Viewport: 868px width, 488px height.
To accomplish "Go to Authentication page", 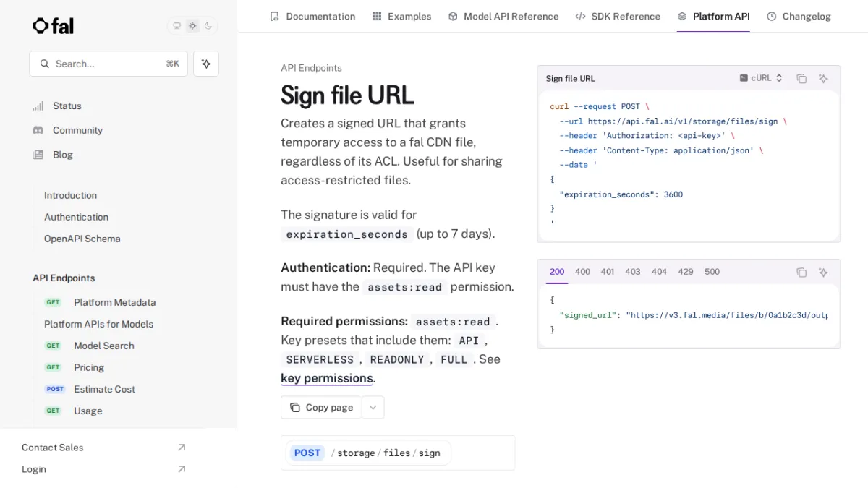I will (76, 217).
